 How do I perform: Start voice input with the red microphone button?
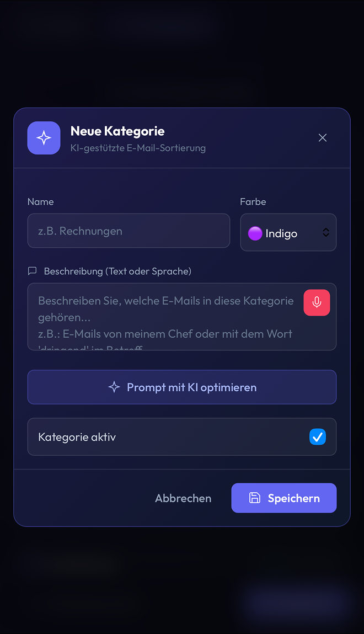(x=317, y=302)
